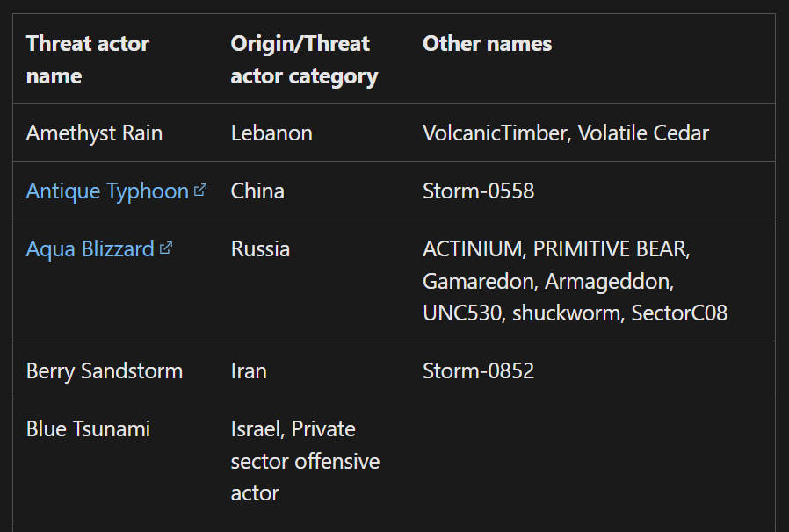Click external link icon beside Aqua Blizzard

tap(166, 248)
